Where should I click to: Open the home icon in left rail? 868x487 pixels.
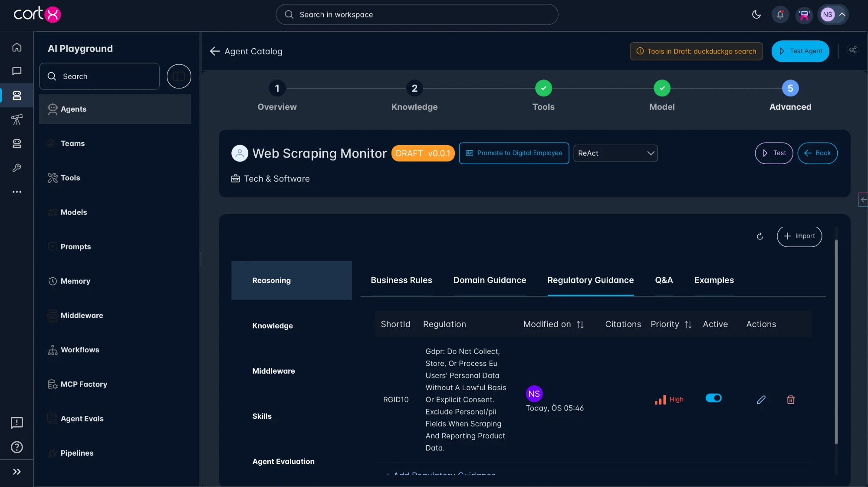click(17, 47)
